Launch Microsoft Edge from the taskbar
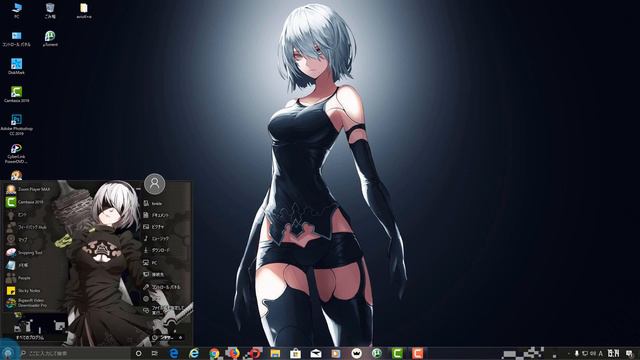Viewport: 640px width, 360px height. [173, 353]
